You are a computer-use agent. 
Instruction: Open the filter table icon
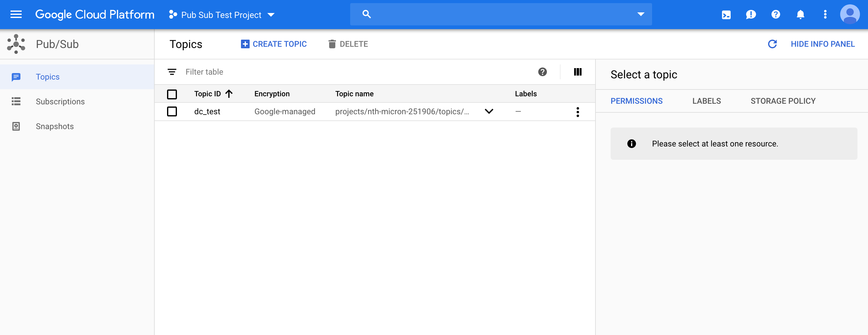[x=172, y=72]
